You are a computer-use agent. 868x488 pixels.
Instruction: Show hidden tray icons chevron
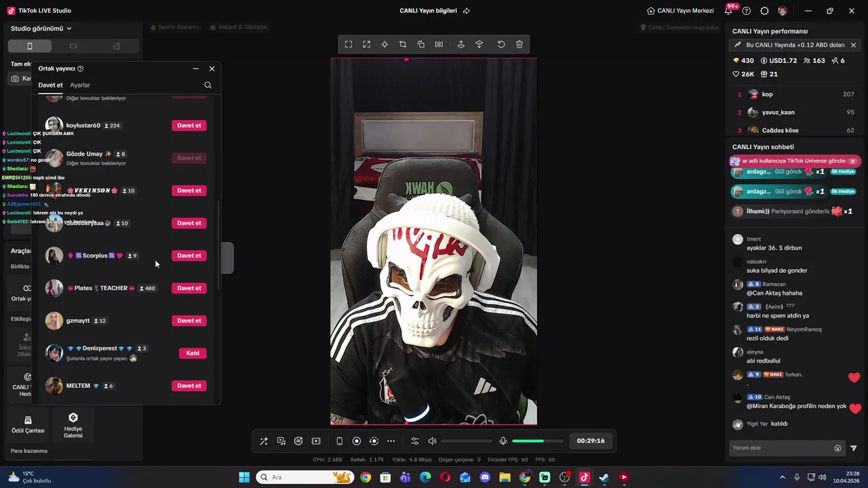point(783,477)
